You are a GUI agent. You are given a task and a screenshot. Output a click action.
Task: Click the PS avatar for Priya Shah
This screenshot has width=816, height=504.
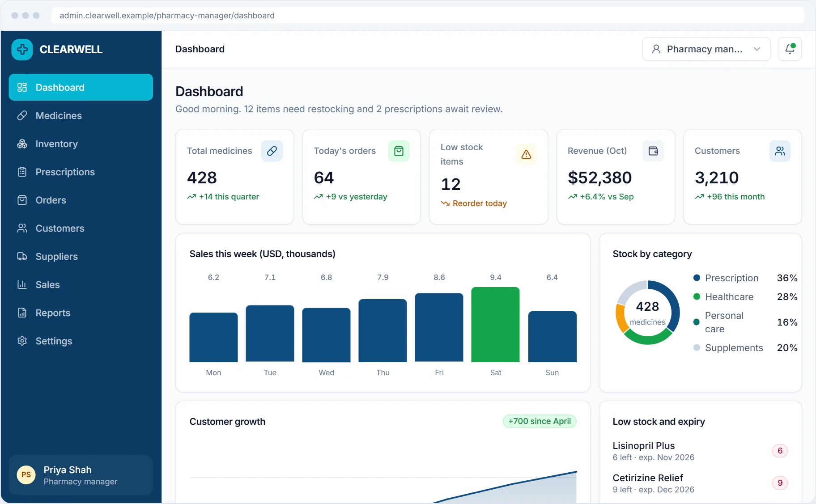pyautogui.click(x=26, y=474)
